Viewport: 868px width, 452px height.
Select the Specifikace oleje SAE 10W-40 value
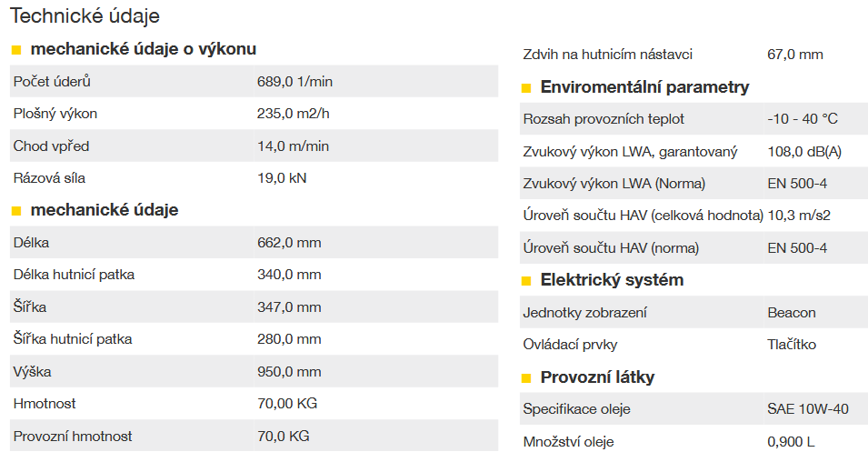tap(808, 408)
